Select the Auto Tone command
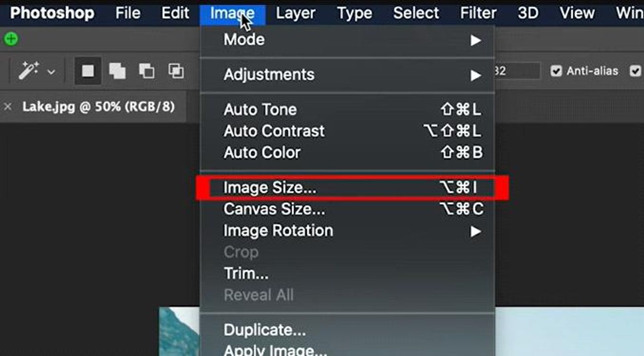644x356 pixels. tap(347, 110)
